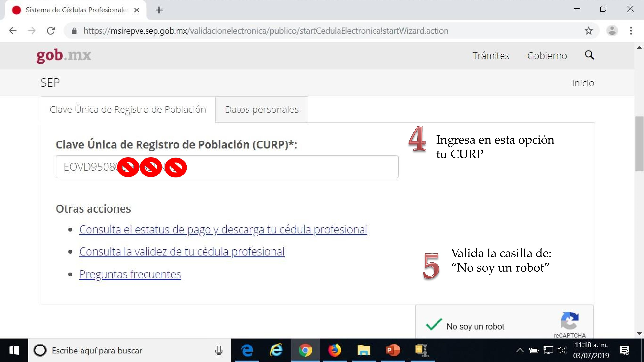Screen dimensions: 644x362
Task: Open a new browser tab with plus
Action: click(x=159, y=10)
